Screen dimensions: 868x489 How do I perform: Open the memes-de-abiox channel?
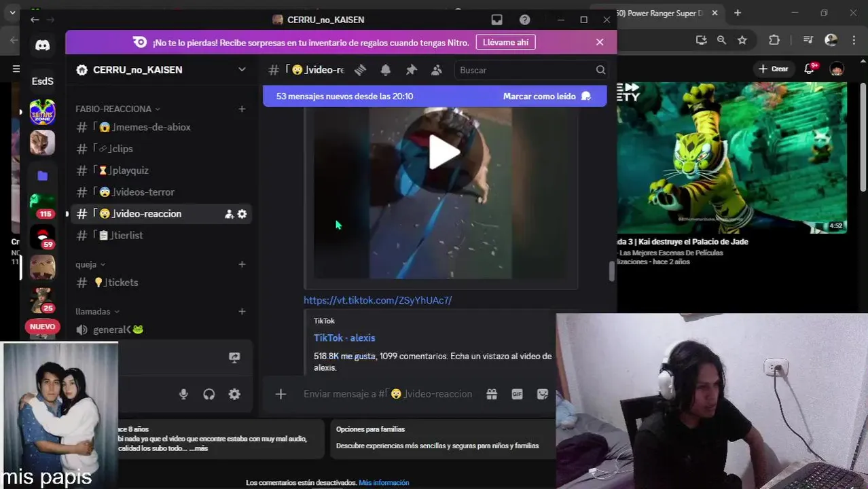click(x=161, y=127)
